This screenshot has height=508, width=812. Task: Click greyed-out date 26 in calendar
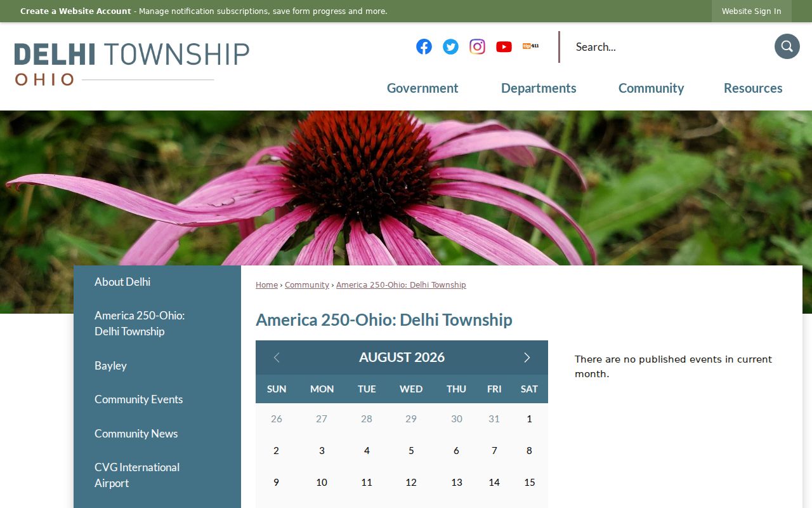pyautogui.click(x=276, y=419)
